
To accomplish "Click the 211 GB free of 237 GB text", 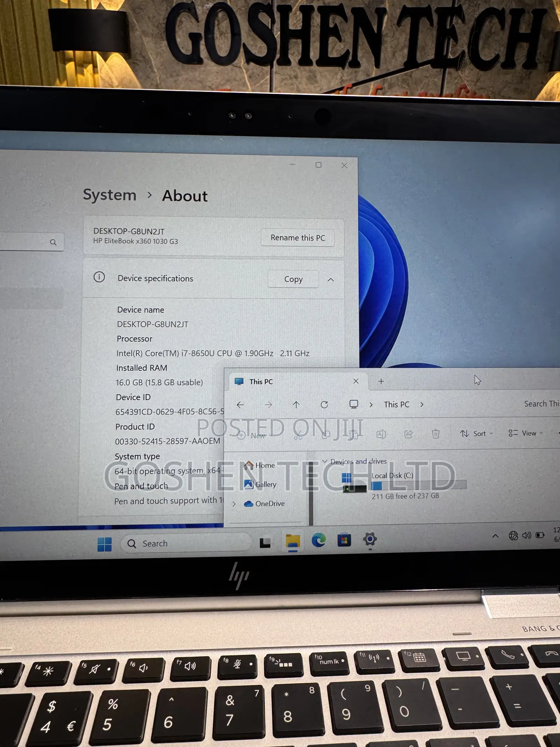I will (405, 496).
